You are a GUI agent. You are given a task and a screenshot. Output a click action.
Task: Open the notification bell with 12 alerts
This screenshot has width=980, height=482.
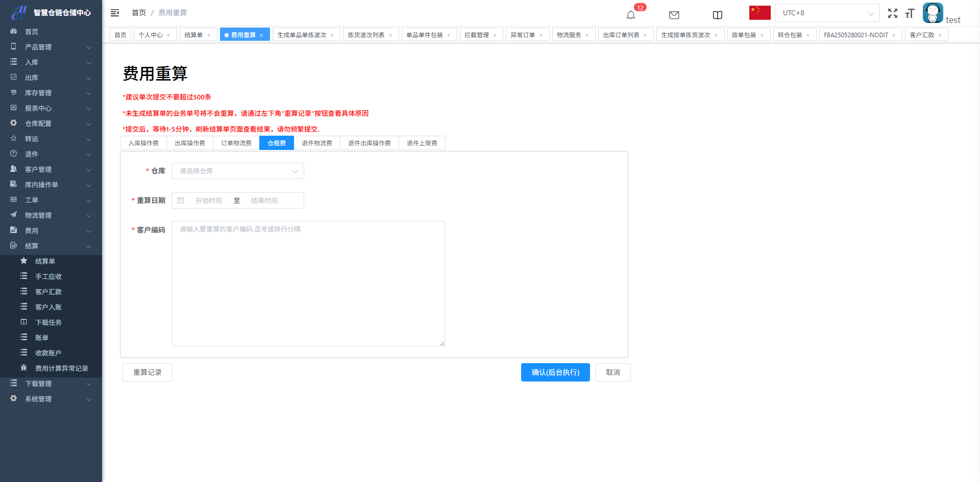[x=631, y=15]
